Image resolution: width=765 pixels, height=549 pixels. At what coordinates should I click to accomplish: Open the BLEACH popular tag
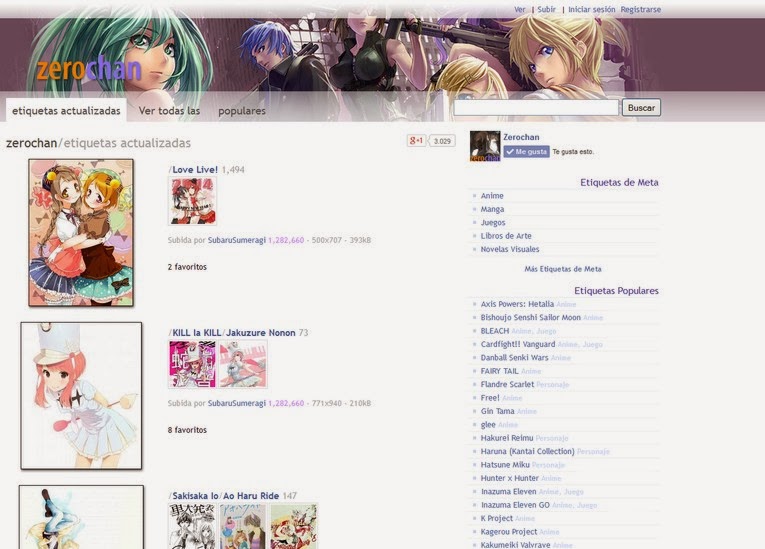click(495, 331)
